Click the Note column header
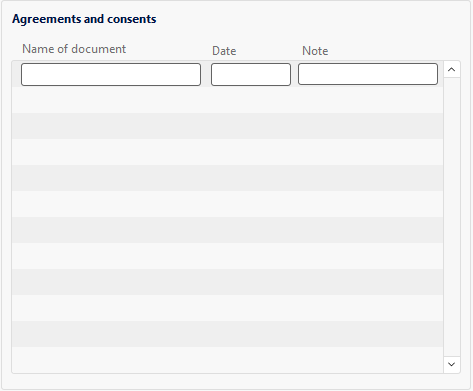Viewport: 473px width, 391px height. pos(315,51)
